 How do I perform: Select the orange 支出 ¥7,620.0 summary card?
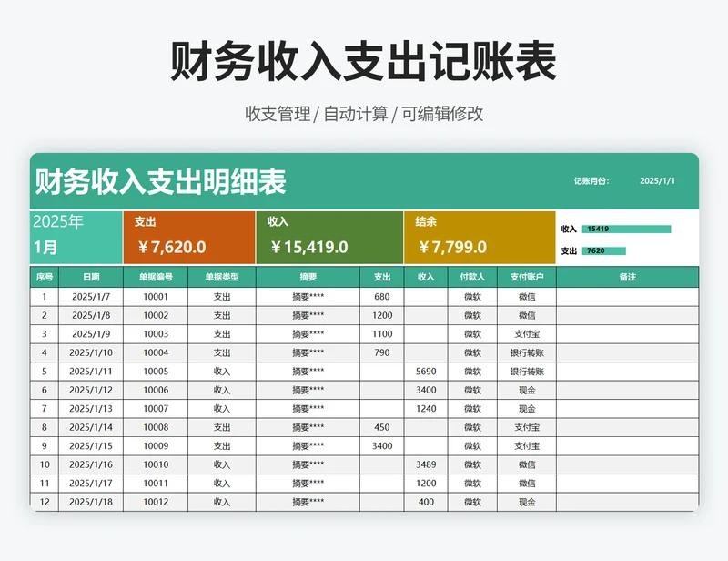pos(189,238)
